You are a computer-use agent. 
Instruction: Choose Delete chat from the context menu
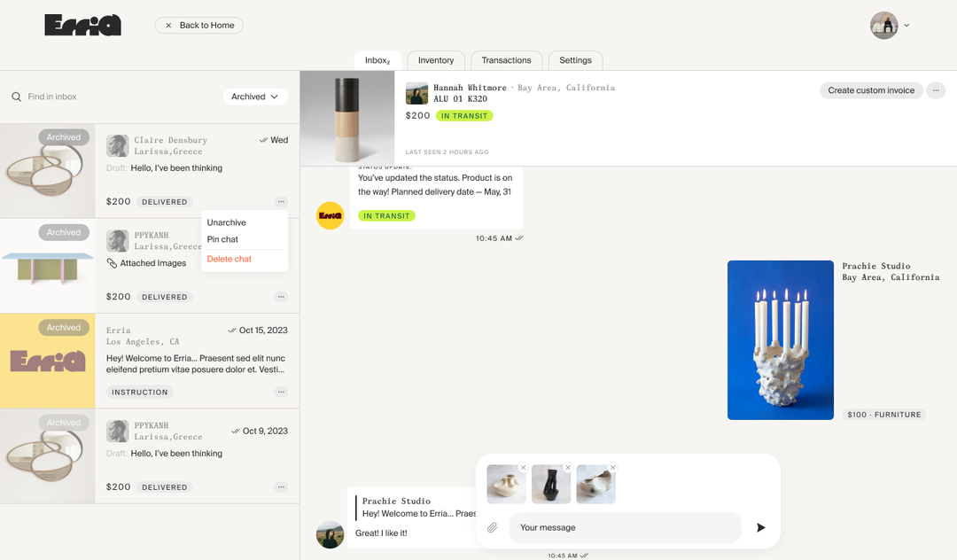(x=230, y=259)
